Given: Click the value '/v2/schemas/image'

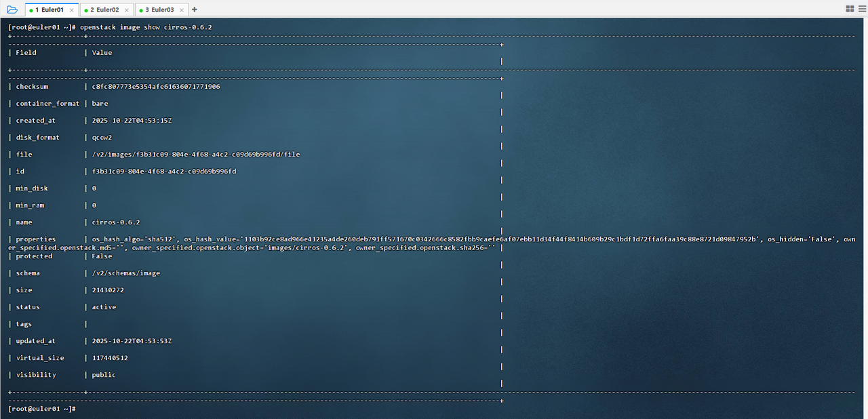Looking at the screenshot, I should (126, 273).
